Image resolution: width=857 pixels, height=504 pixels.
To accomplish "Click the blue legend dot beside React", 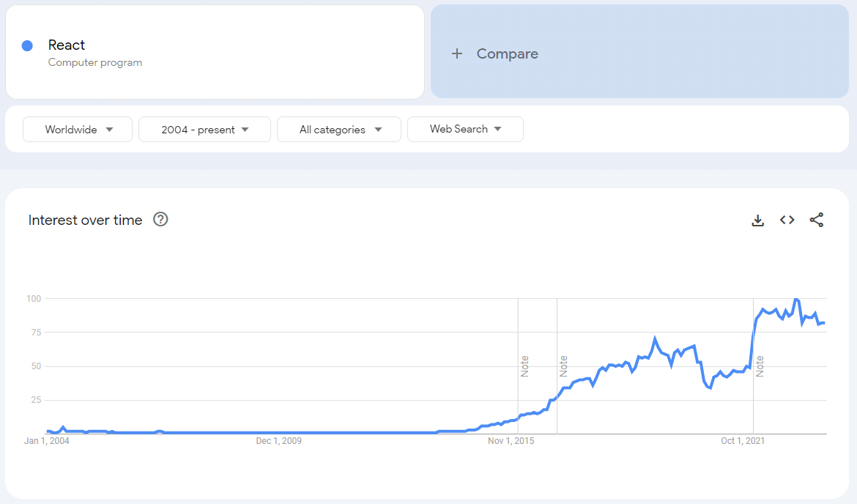I will [x=27, y=45].
